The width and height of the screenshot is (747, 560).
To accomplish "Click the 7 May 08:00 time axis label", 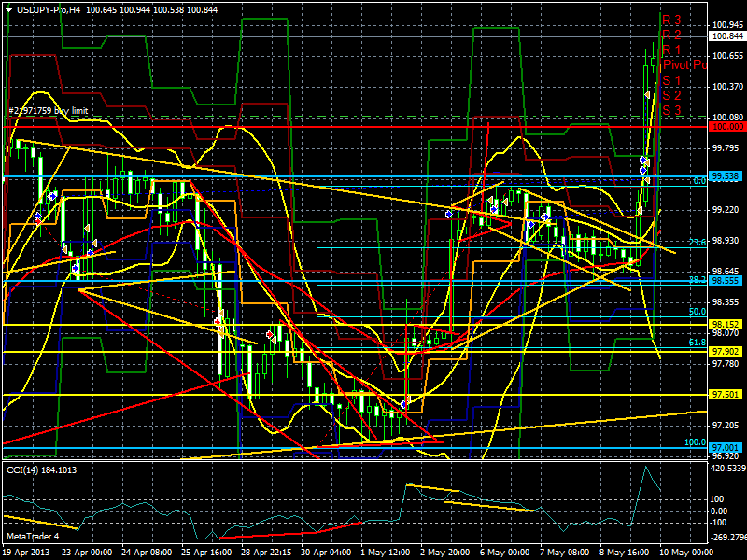I will [565, 553].
